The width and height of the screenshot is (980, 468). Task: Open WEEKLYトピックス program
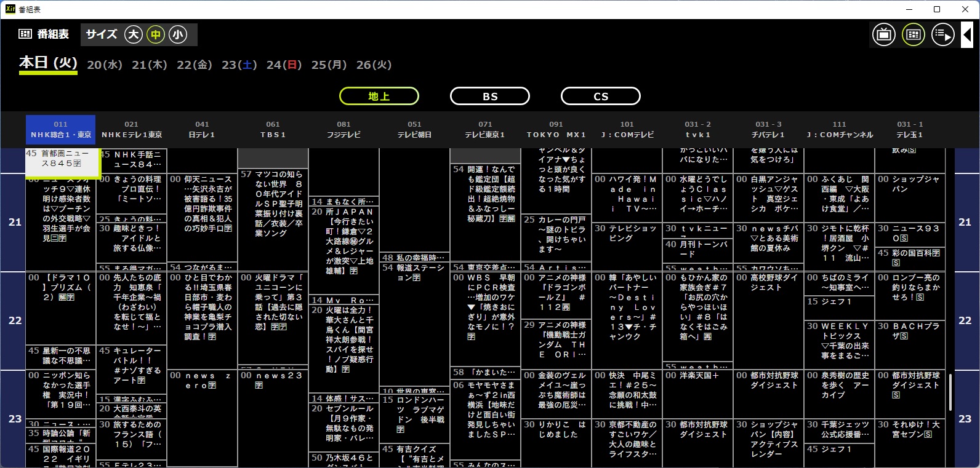tap(840, 344)
